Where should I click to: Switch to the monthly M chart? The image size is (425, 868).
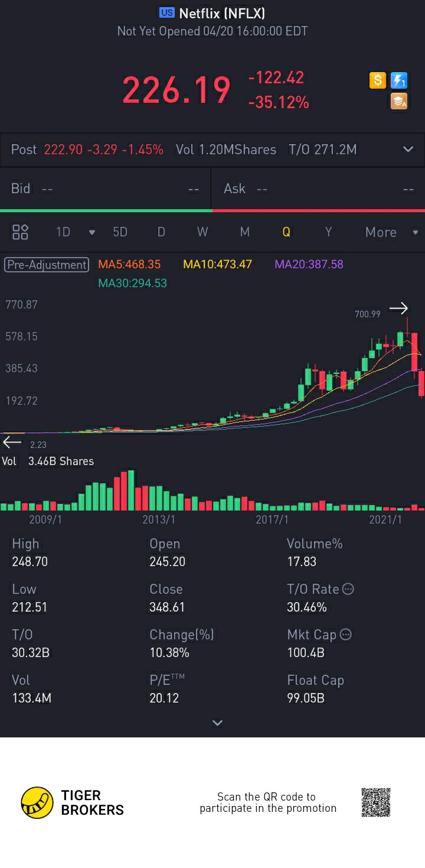pos(244,232)
